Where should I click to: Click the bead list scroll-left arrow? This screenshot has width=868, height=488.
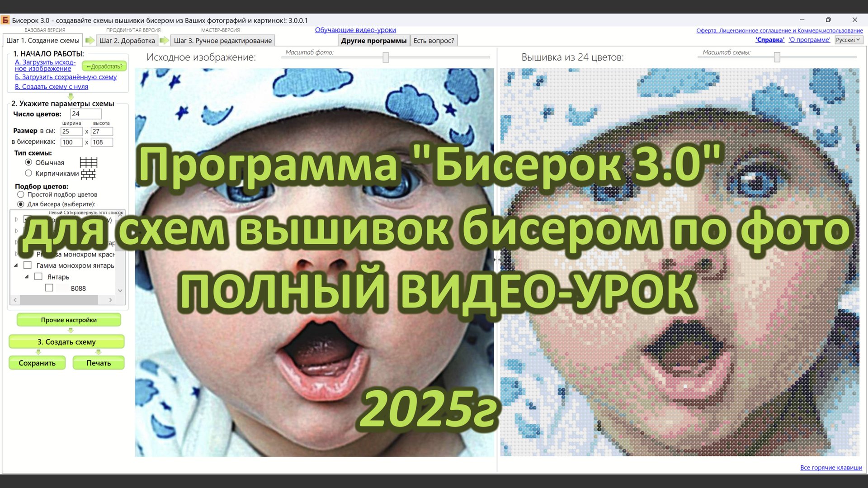pos(15,299)
